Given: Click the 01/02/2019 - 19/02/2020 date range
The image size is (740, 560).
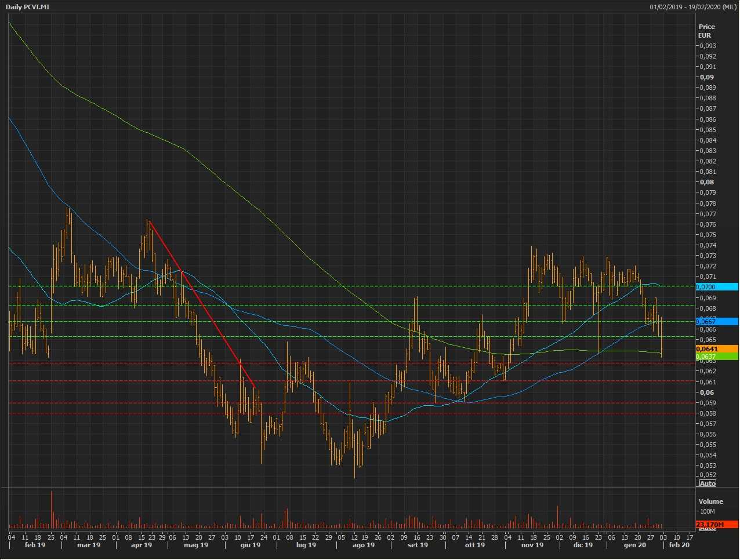Looking at the screenshot, I should click(693, 7).
